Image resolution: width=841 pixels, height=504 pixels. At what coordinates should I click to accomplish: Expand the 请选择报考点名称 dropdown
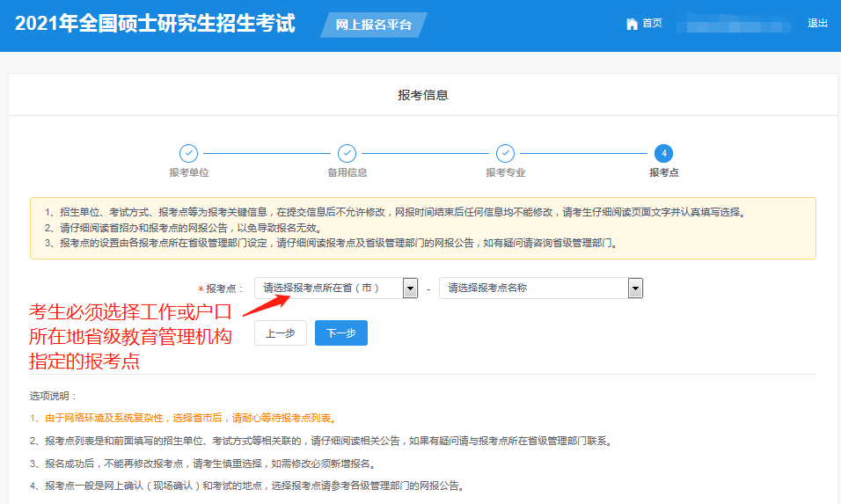533,288
